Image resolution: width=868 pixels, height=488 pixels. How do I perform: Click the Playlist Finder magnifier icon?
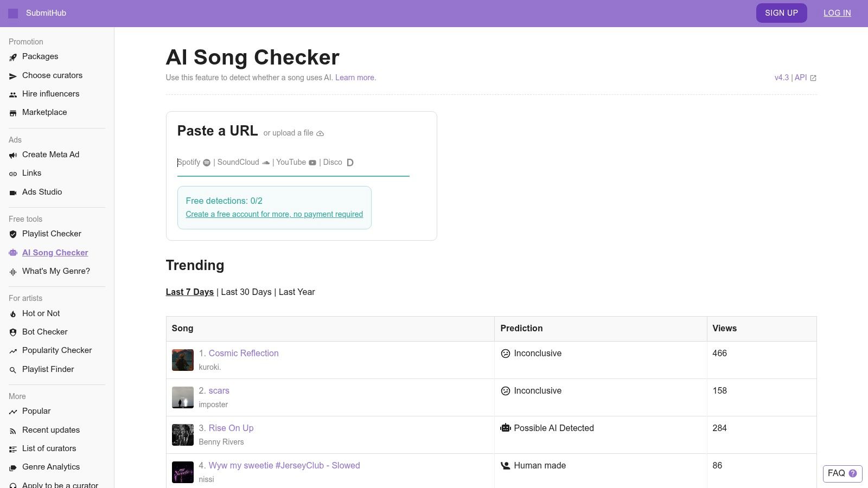click(x=13, y=370)
